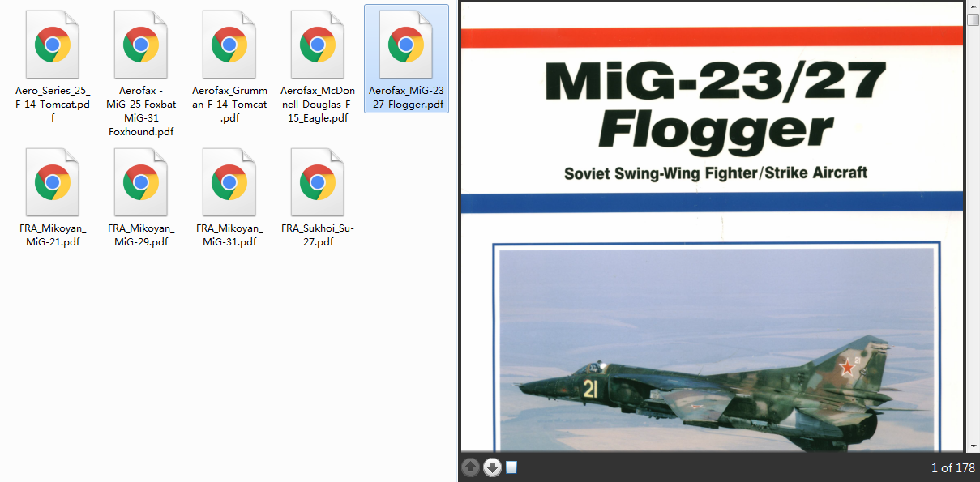Click 'Soviet Swing-Wing Fighter/Strike Aircraft' subtitle
The image size is (980, 482).
click(716, 173)
